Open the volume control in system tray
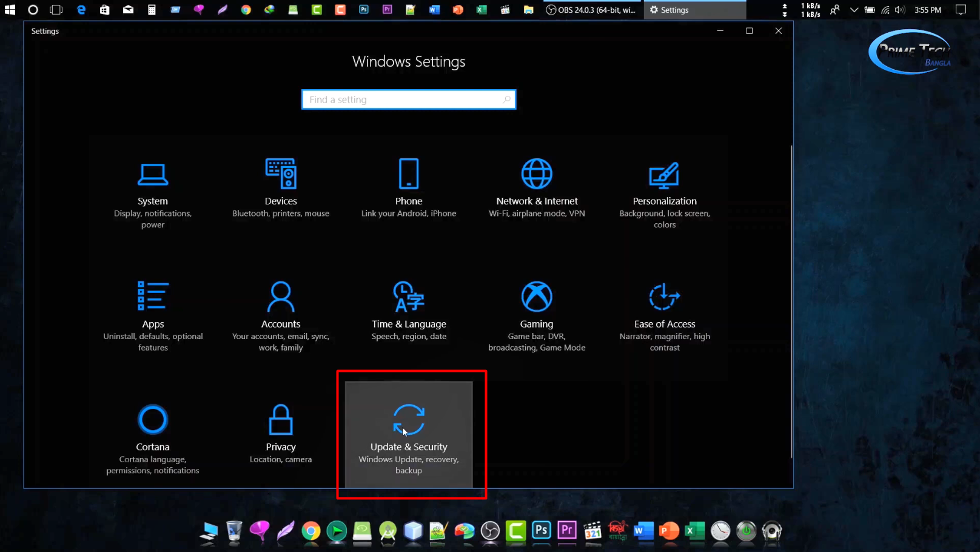This screenshot has width=980, height=552. point(900,10)
